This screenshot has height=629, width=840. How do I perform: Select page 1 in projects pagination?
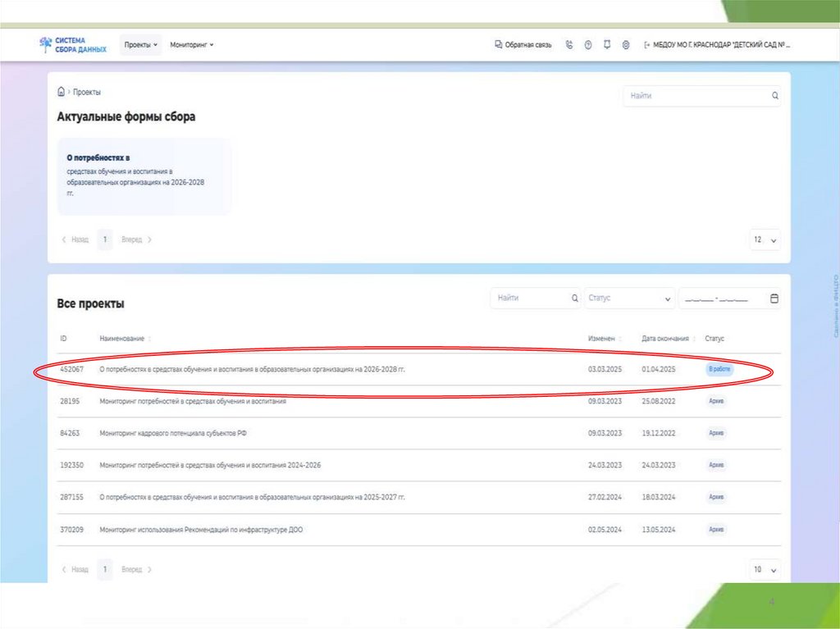pos(105,569)
